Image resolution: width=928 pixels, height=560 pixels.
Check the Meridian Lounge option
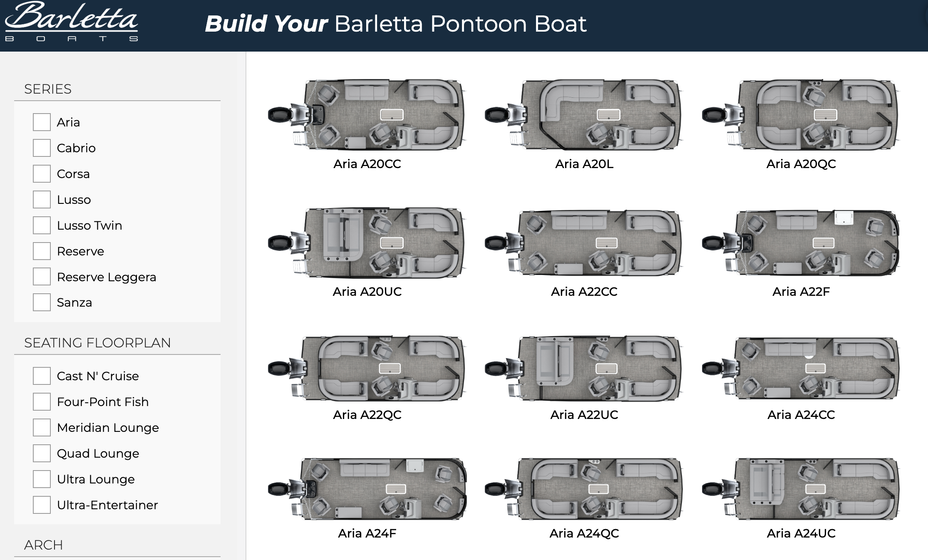[x=42, y=427]
